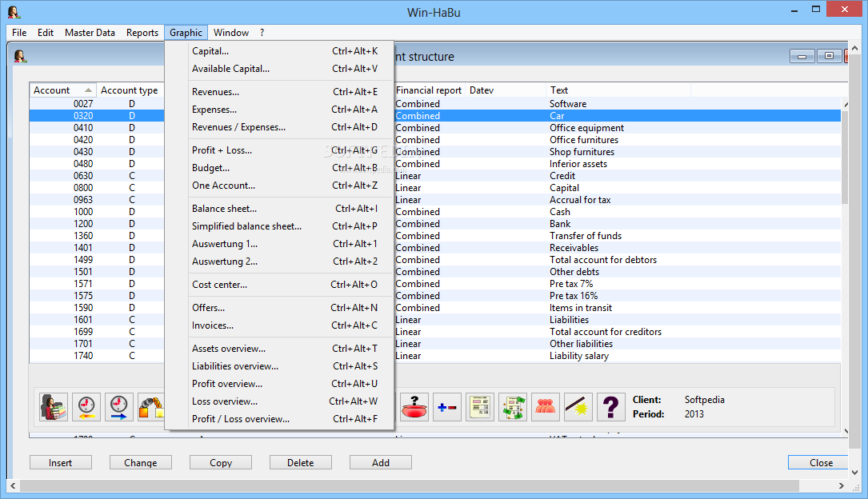The height and width of the screenshot is (499, 868).
Task: Click the previous period clock icon
Action: pyautogui.click(x=86, y=407)
